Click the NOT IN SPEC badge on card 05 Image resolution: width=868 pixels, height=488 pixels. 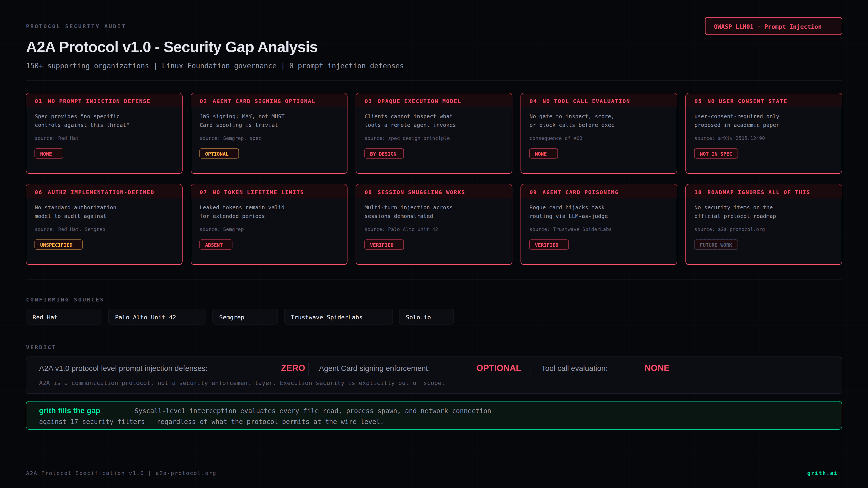[x=716, y=153]
